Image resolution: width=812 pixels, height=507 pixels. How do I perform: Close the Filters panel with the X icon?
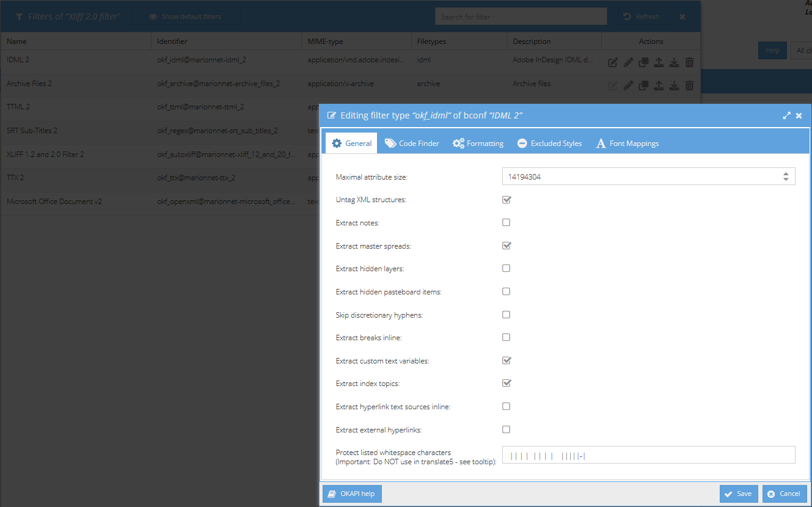point(682,16)
